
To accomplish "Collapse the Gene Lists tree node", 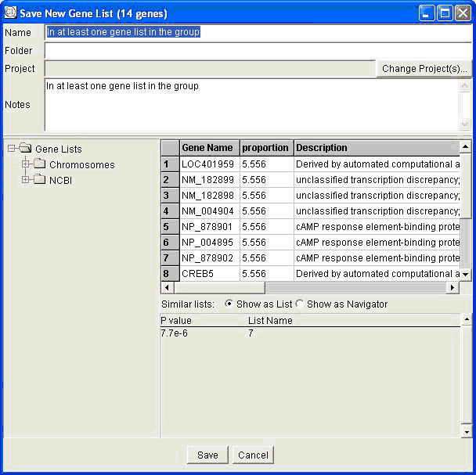I will (12, 149).
